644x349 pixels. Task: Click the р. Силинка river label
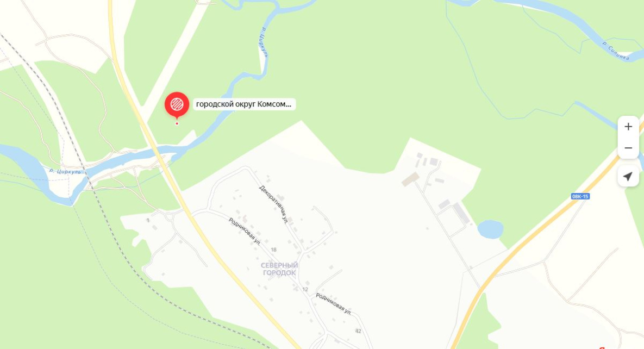[616, 51]
